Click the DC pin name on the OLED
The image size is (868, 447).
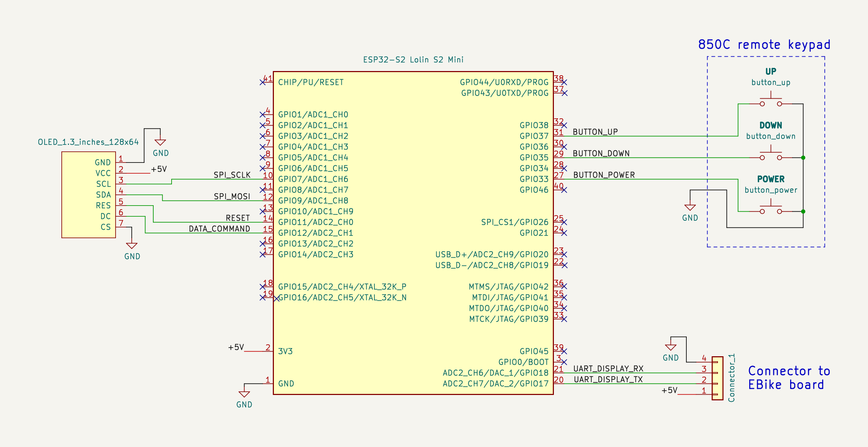click(x=106, y=216)
